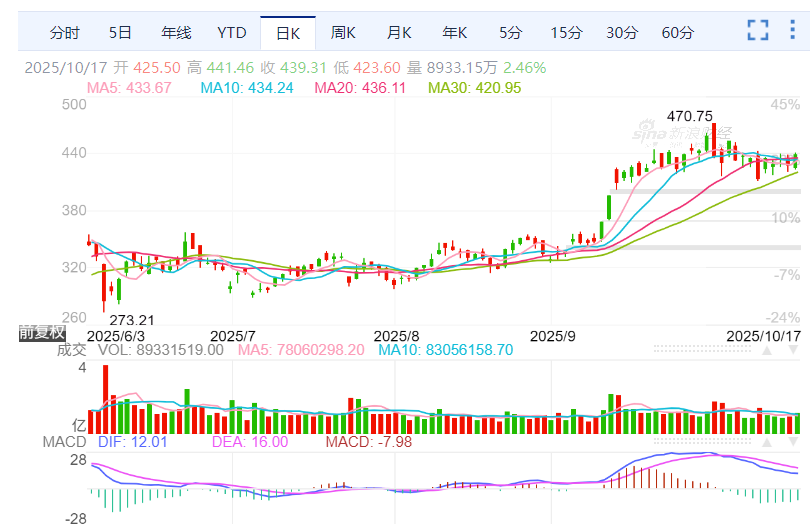
Task: Open the 年线 tab
Action: 176,33
